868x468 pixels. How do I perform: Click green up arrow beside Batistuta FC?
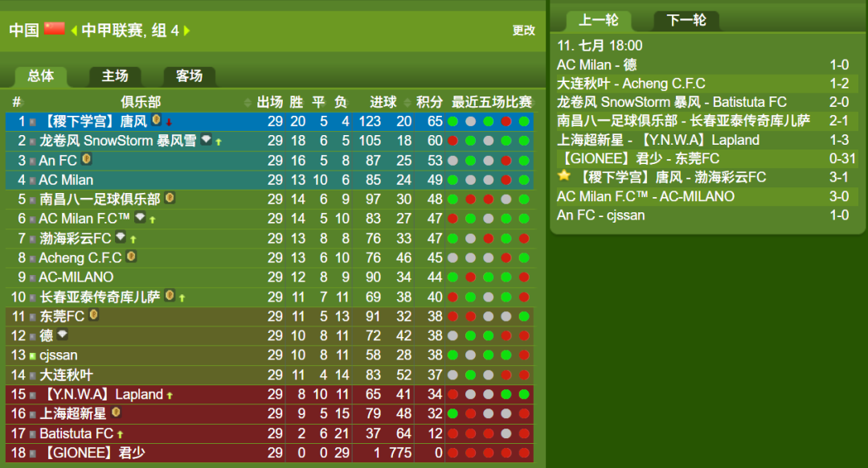coord(120,434)
